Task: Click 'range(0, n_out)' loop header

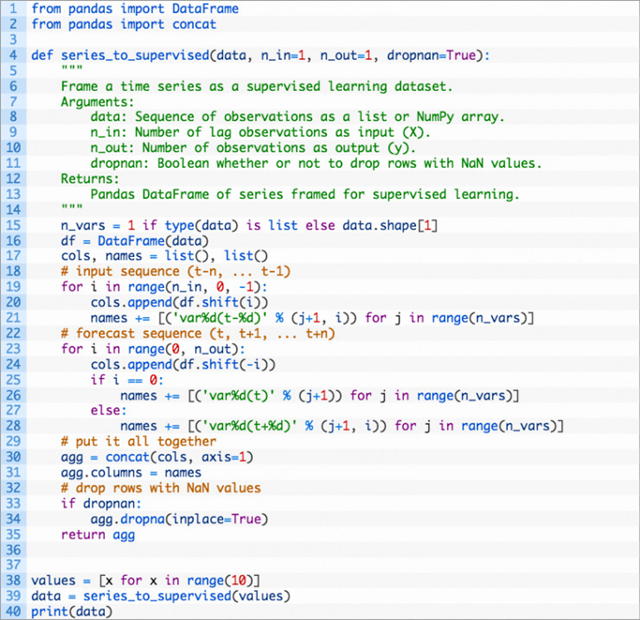Action: point(183,349)
